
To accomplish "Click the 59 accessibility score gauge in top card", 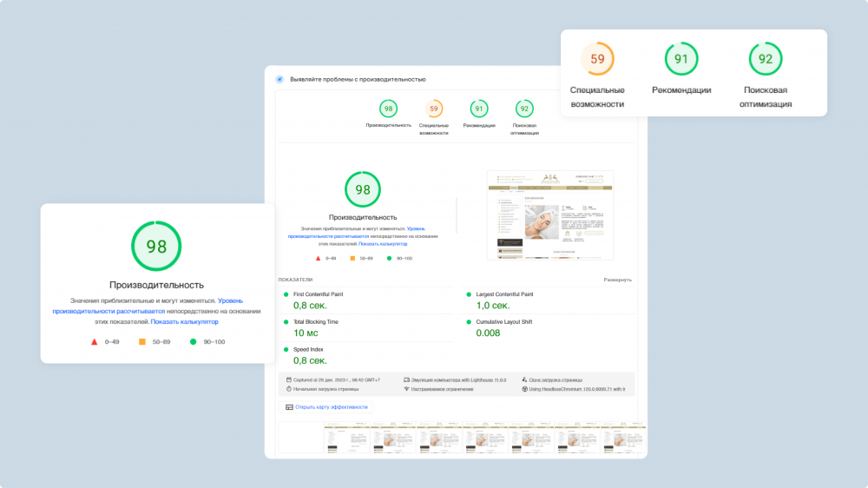I will pos(597,59).
